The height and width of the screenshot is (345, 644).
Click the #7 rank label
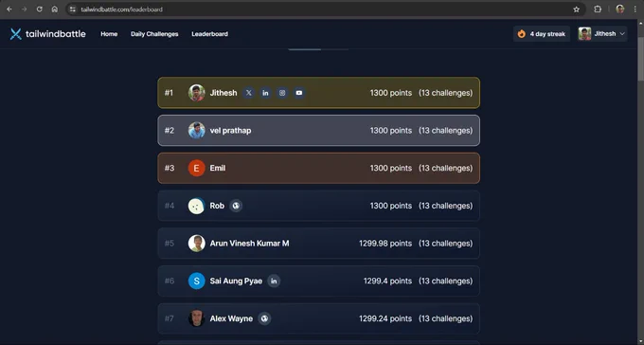click(170, 318)
